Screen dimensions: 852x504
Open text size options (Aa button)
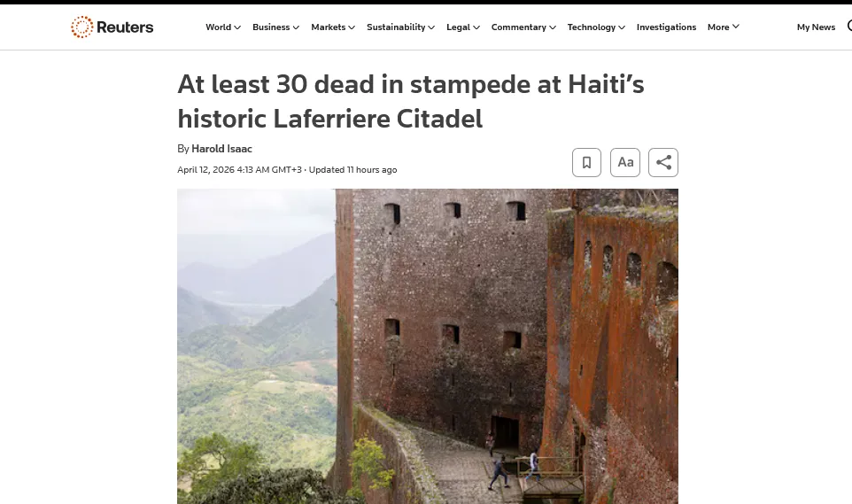tap(625, 162)
